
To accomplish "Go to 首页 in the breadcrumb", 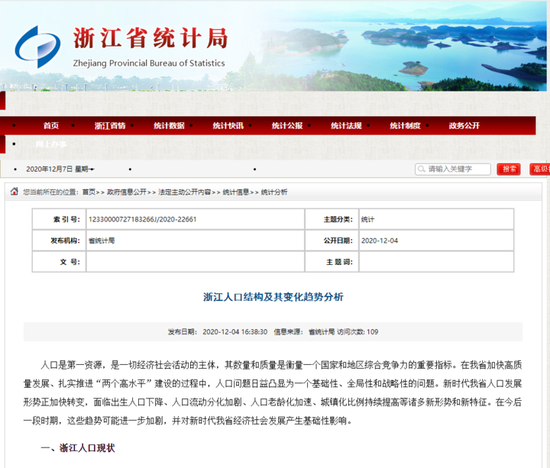I will click(89, 192).
